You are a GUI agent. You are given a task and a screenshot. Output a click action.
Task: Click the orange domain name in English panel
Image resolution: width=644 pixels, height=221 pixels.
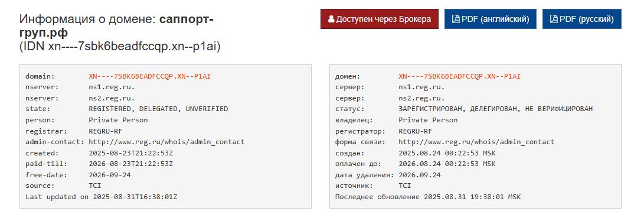149,76
